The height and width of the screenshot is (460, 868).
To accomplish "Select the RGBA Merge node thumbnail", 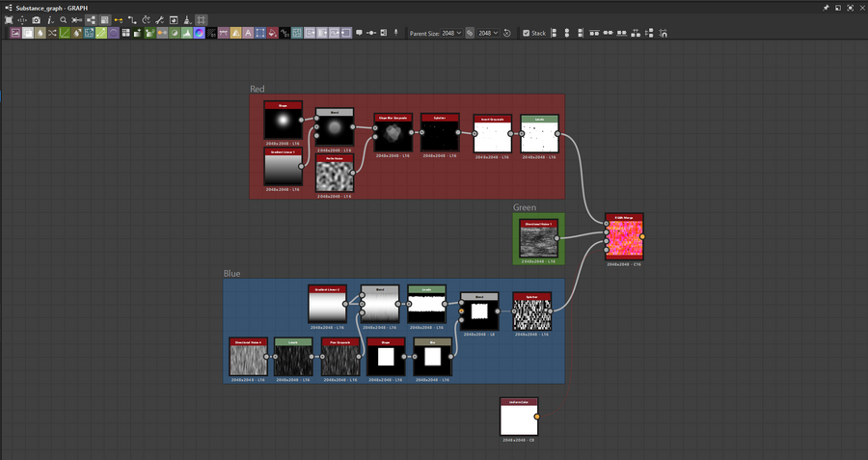I will pos(623,240).
